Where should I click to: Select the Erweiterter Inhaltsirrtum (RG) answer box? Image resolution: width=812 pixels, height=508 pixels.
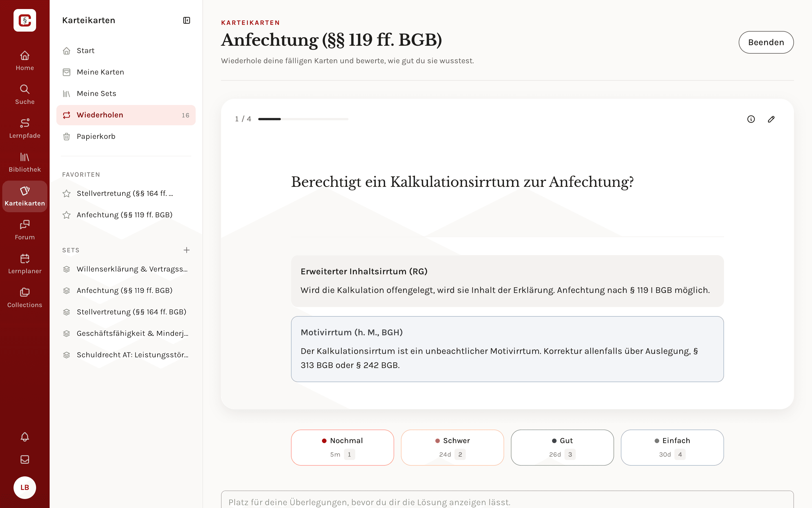pos(507,281)
